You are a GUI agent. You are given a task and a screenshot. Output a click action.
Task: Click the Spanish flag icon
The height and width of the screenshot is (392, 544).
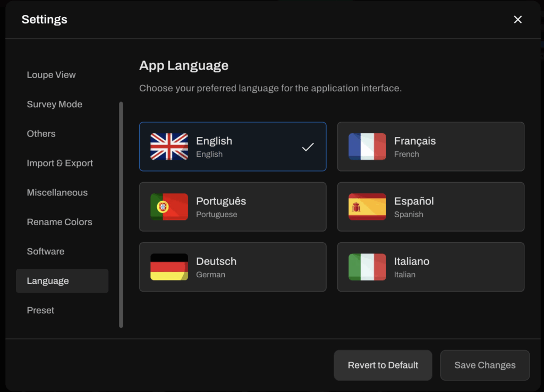(x=366, y=207)
